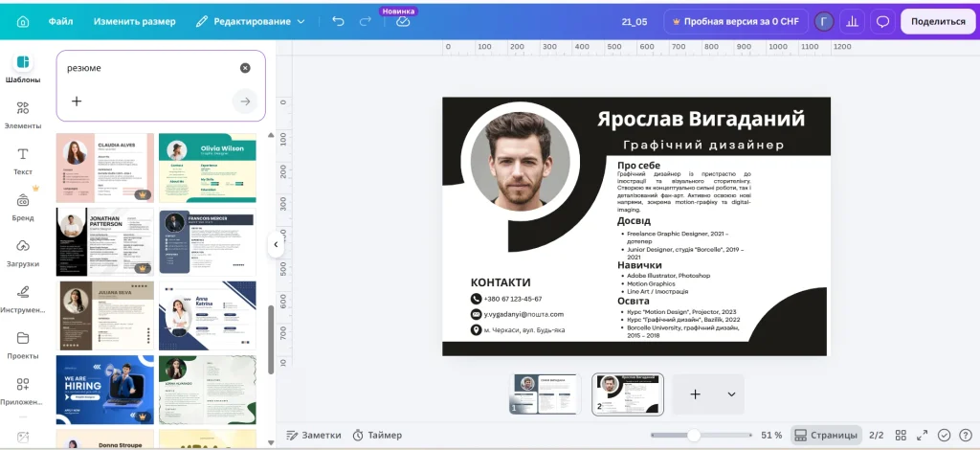Open the Бренд sidebar tab
The image size is (980, 450).
coord(23,207)
